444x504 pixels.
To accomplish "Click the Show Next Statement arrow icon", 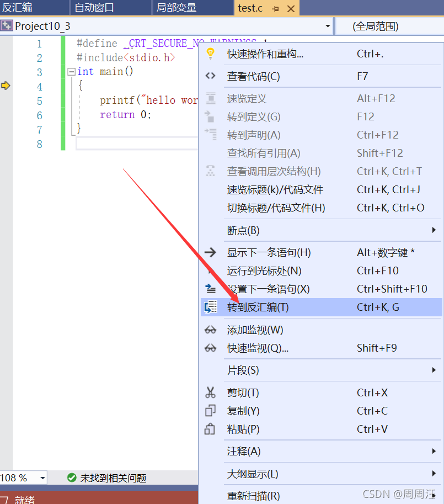I will [x=210, y=252].
